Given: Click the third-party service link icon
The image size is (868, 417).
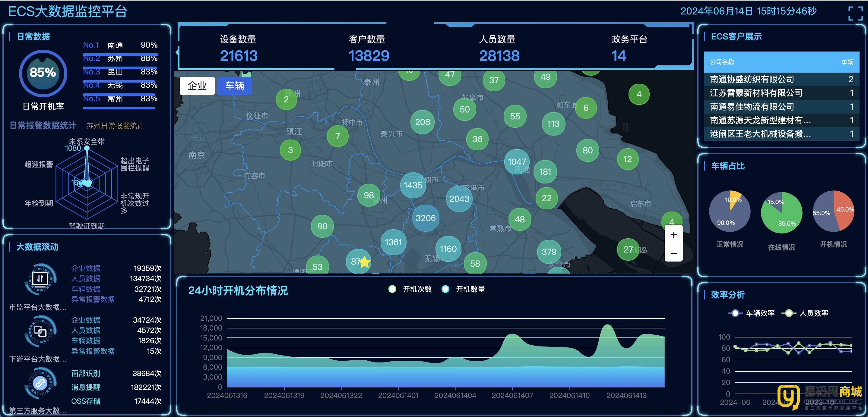Looking at the screenshot, I should click(40, 383).
